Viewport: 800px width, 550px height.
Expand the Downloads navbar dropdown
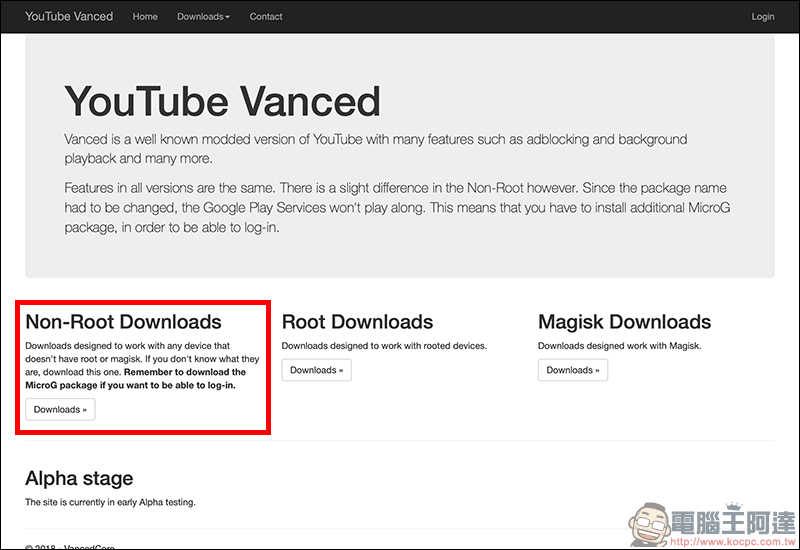203,16
